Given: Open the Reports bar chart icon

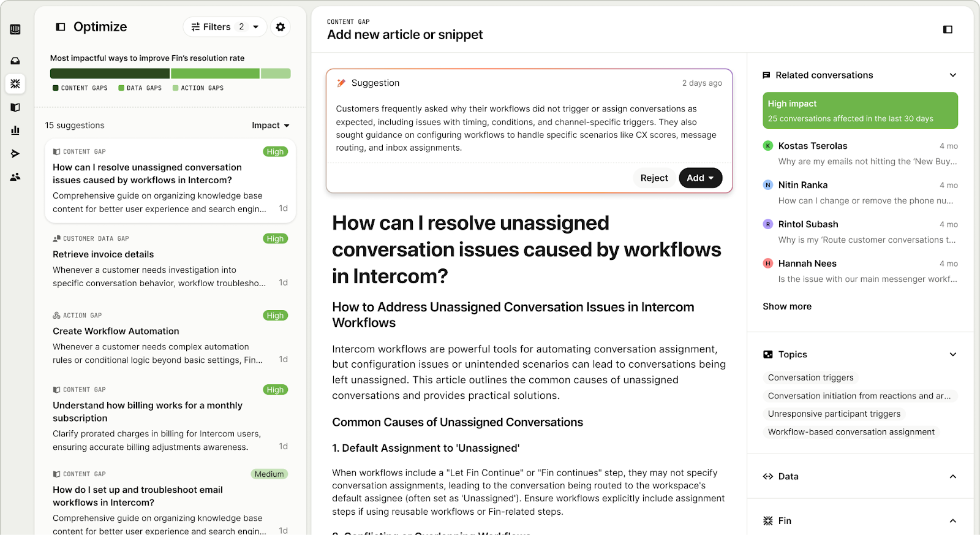Looking at the screenshot, I should click(x=15, y=130).
